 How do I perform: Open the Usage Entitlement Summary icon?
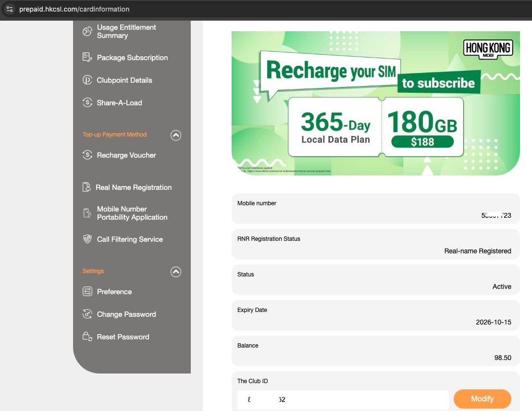[87, 31]
